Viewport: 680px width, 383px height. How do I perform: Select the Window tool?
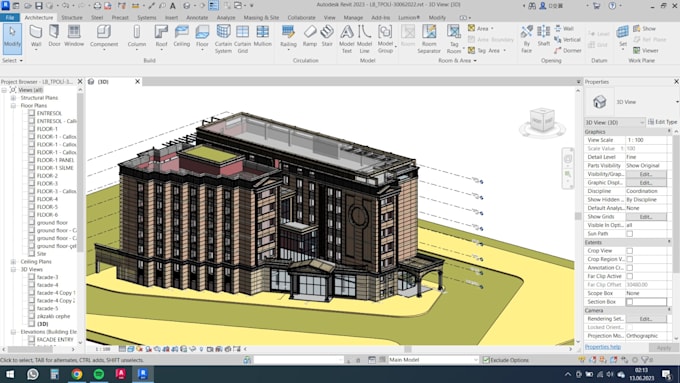(x=74, y=36)
